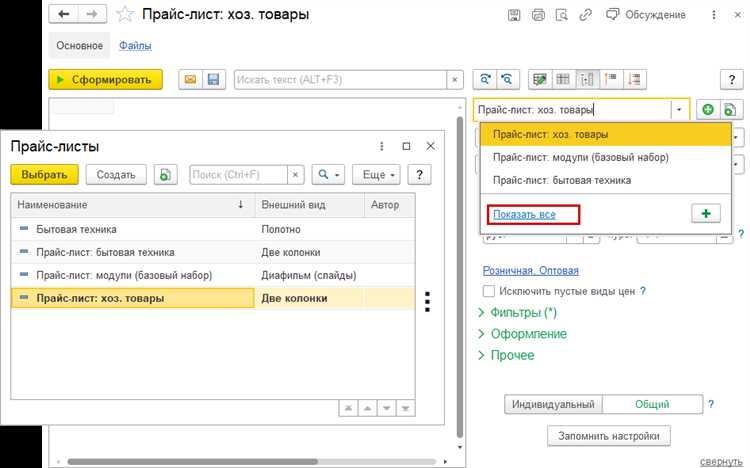
Task: Click the envelope icon to email report
Action: pyautogui.click(x=190, y=80)
